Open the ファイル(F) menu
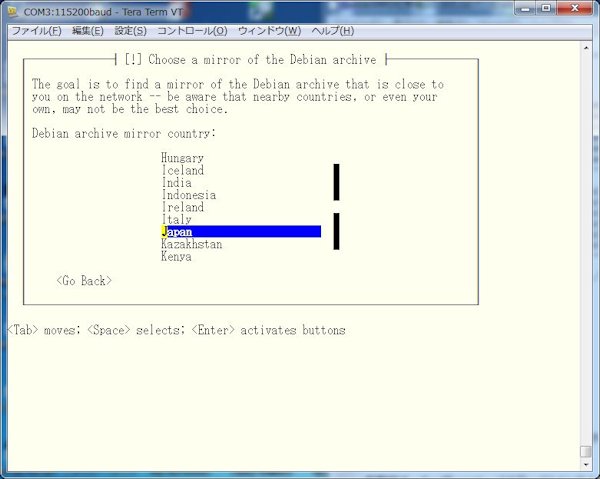 [x=37, y=31]
